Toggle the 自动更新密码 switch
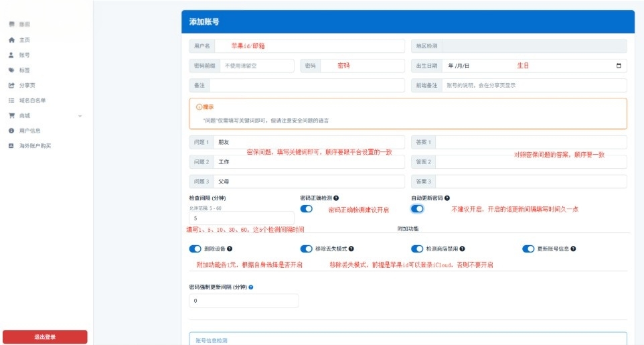 (417, 209)
